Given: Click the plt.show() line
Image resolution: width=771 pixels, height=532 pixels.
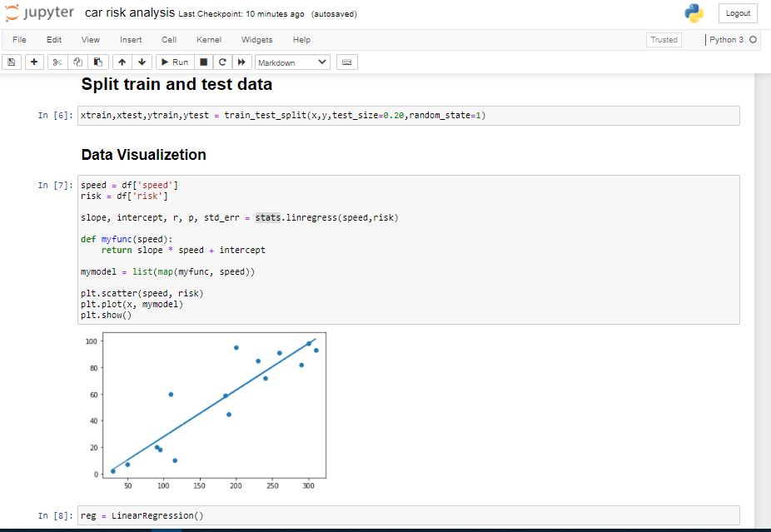Looking at the screenshot, I should 107,316.
